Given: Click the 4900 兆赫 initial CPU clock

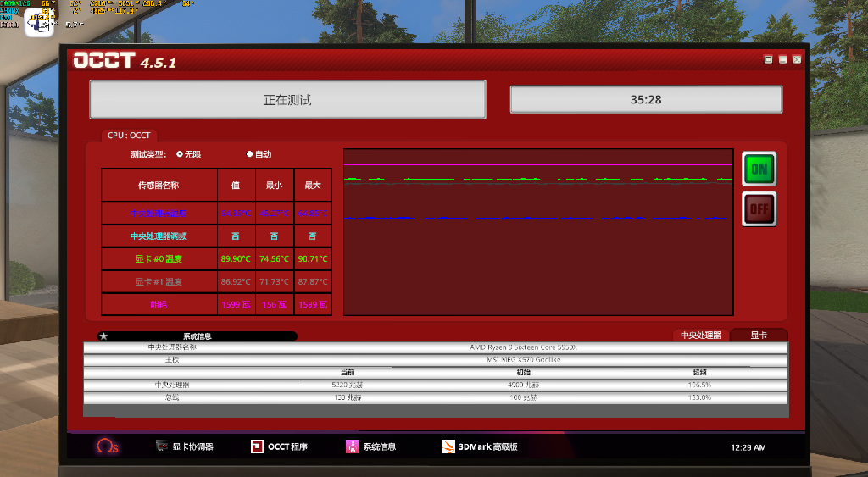Looking at the screenshot, I should coord(523,385).
